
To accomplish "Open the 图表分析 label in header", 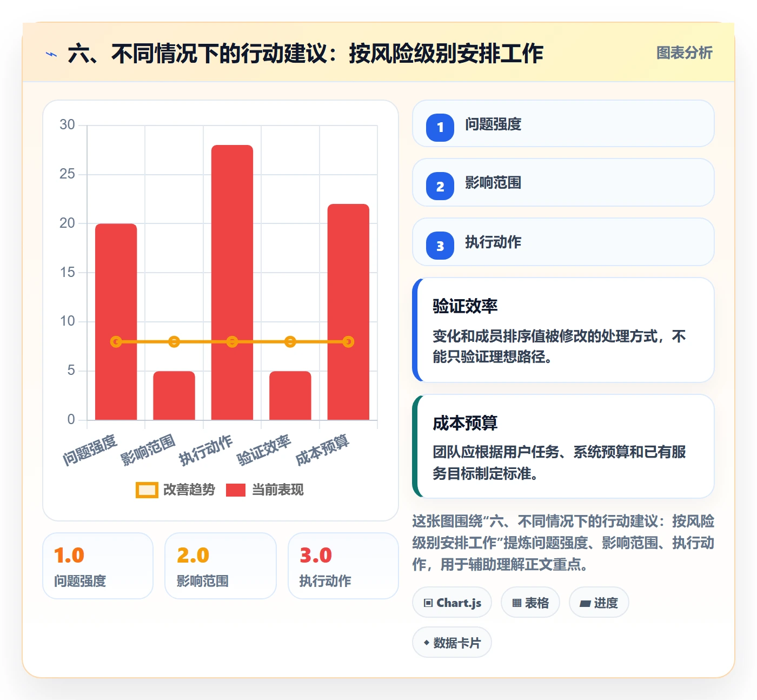I will point(684,52).
